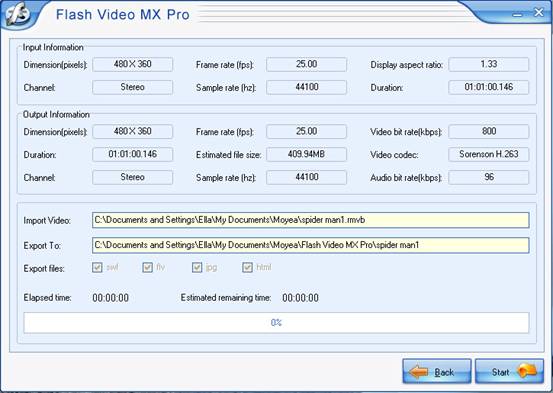Click the orange icon on Start button

(527, 371)
